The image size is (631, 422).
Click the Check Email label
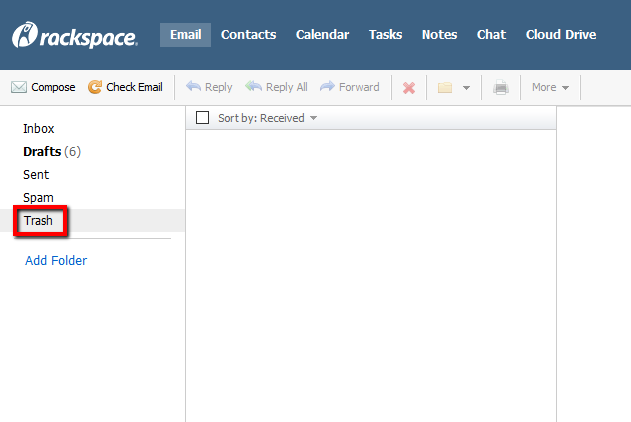point(134,87)
